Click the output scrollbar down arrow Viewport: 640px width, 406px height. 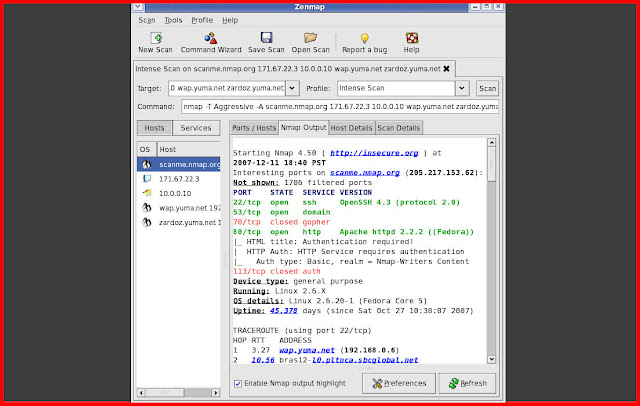(x=491, y=359)
